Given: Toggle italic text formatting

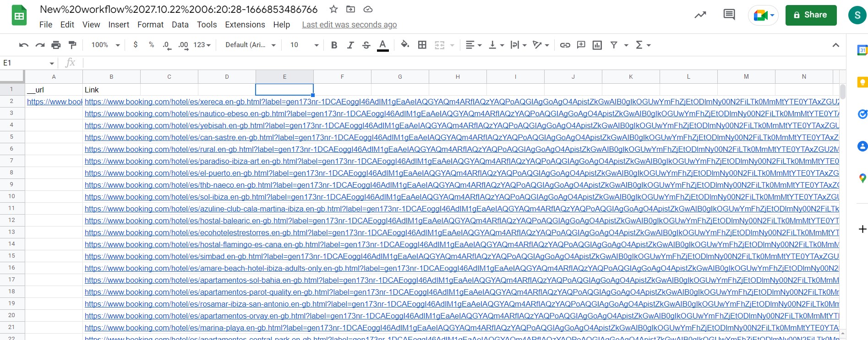Looking at the screenshot, I should [x=350, y=45].
